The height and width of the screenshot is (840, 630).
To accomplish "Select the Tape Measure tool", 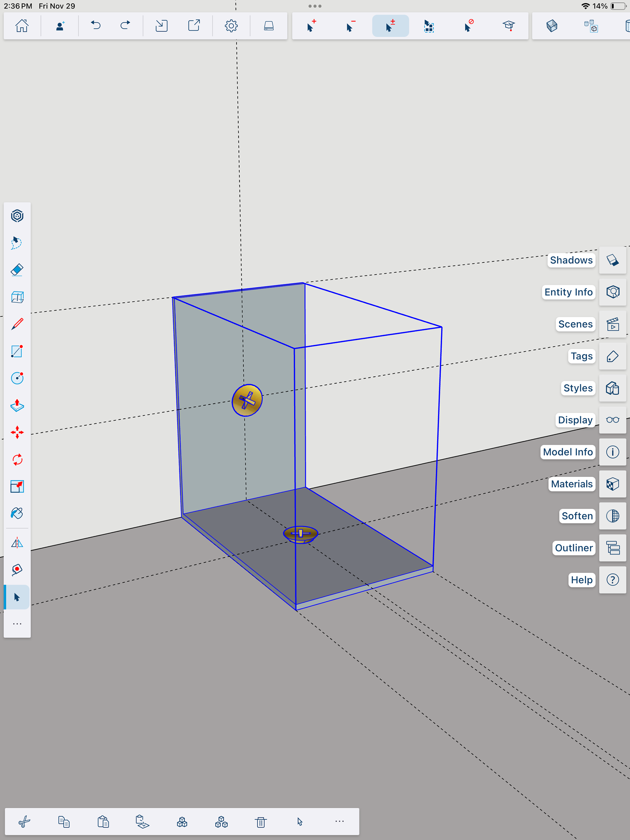I will point(17,570).
